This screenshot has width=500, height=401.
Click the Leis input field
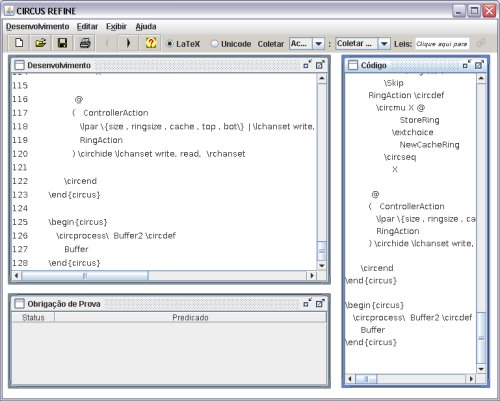(x=442, y=44)
